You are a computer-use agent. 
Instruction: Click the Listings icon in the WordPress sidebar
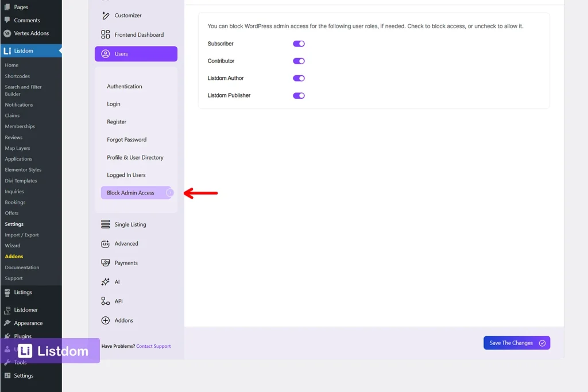(x=7, y=293)
